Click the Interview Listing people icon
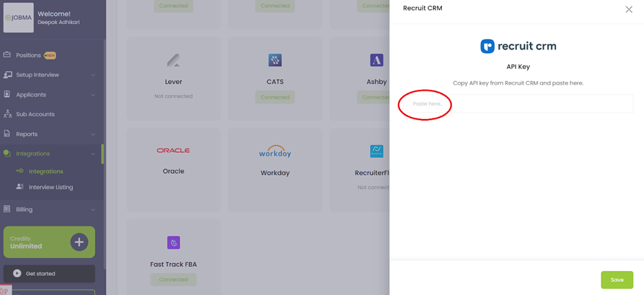The height and width of the screenshot is (295, 644). tap(19, 186)
